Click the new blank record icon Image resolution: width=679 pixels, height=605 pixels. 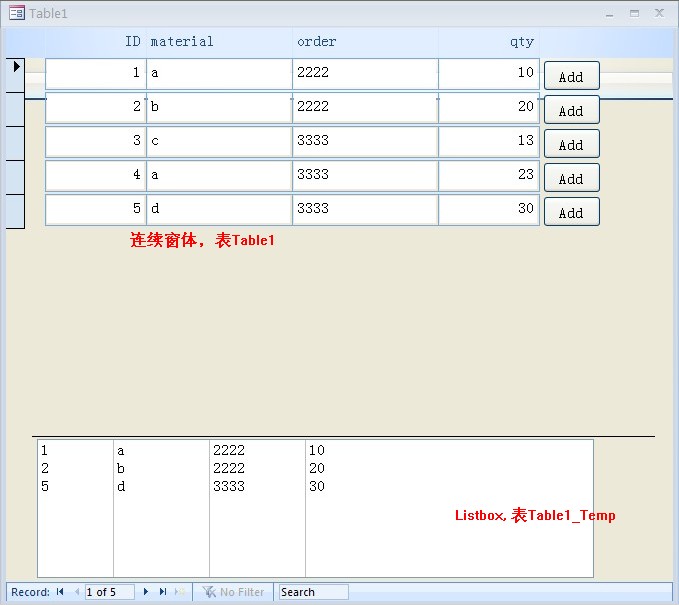coord(180,592)
